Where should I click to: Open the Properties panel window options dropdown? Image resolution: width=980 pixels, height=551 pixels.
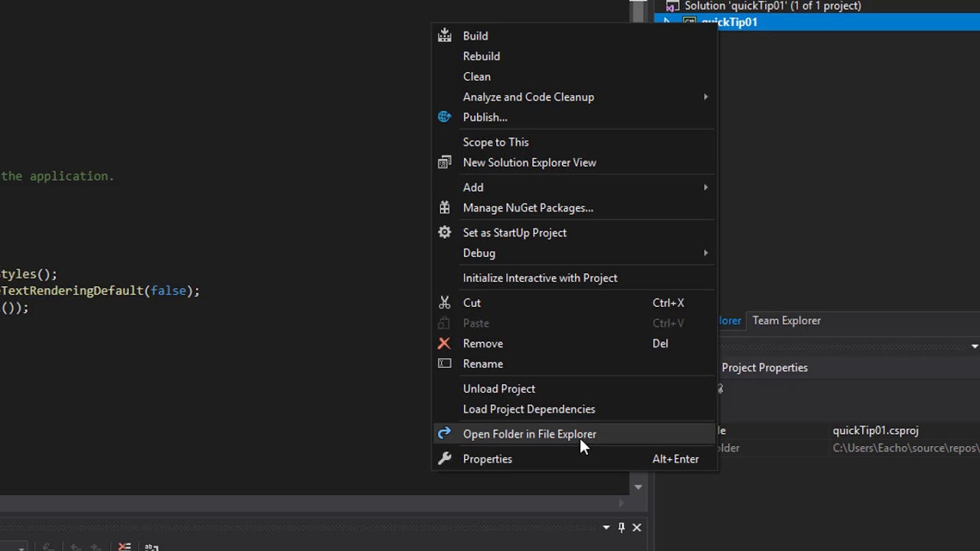pos(974,347)
